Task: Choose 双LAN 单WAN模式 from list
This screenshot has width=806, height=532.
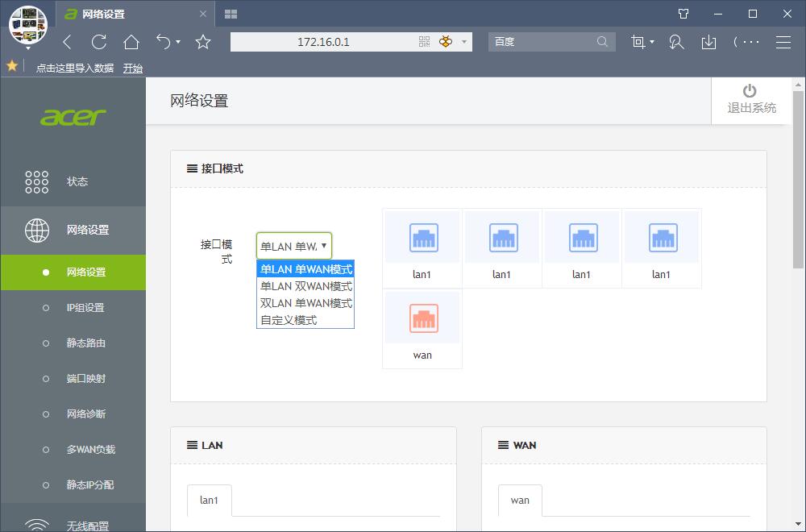Action: click(x=305, y=303)
